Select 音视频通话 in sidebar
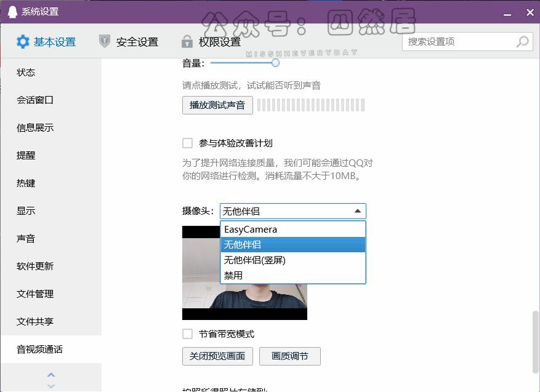 pyautogui.click(x=51, y=350)
